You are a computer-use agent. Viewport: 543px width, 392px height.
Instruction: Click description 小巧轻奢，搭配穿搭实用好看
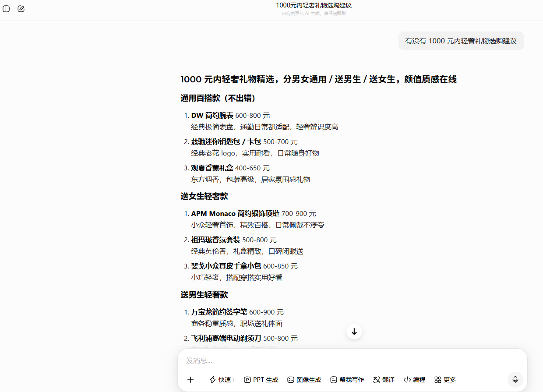pos(237,278)
